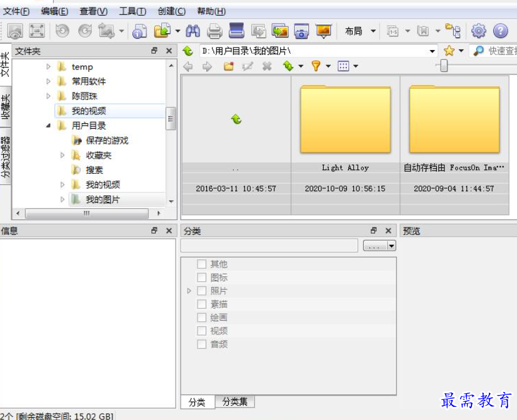Switch to the 收藏夹 vertical side tab
The height and width of the screenshot is (420, 517).
[x=6, y=106]
